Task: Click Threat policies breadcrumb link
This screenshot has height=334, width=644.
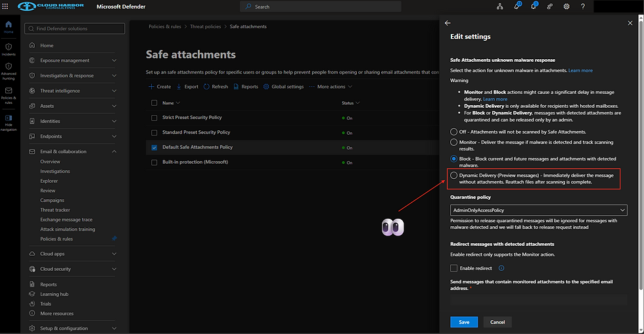Action: tap(205, 27)
